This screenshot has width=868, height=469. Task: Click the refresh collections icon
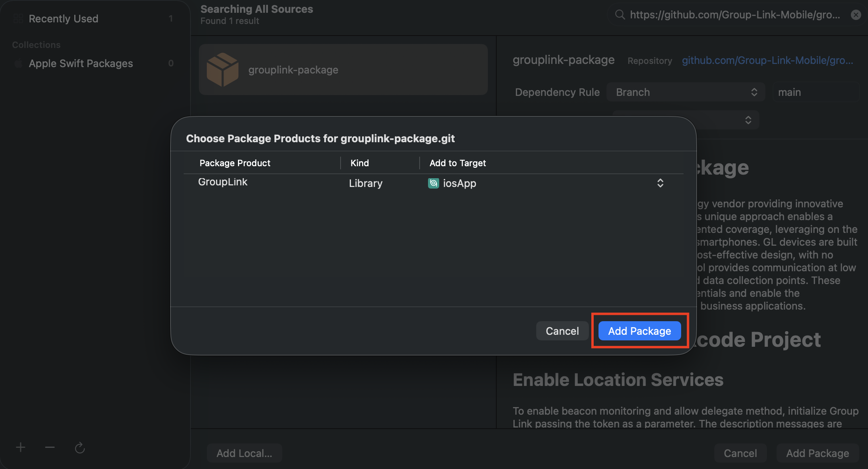pos(80,447)
